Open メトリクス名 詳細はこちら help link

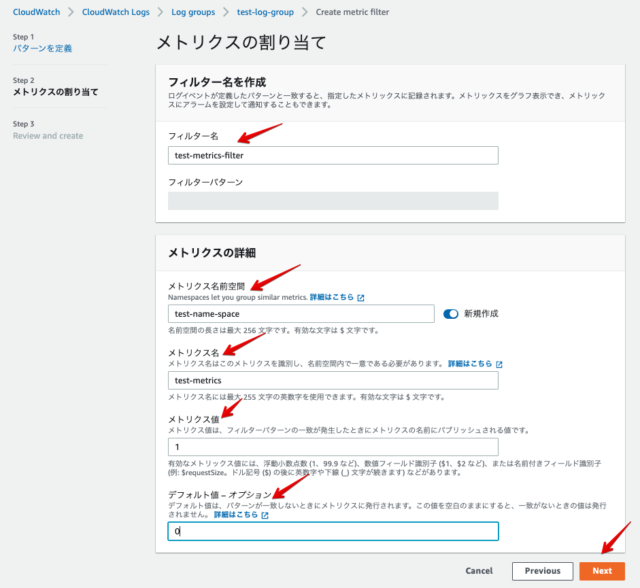[x=470, y=364]
